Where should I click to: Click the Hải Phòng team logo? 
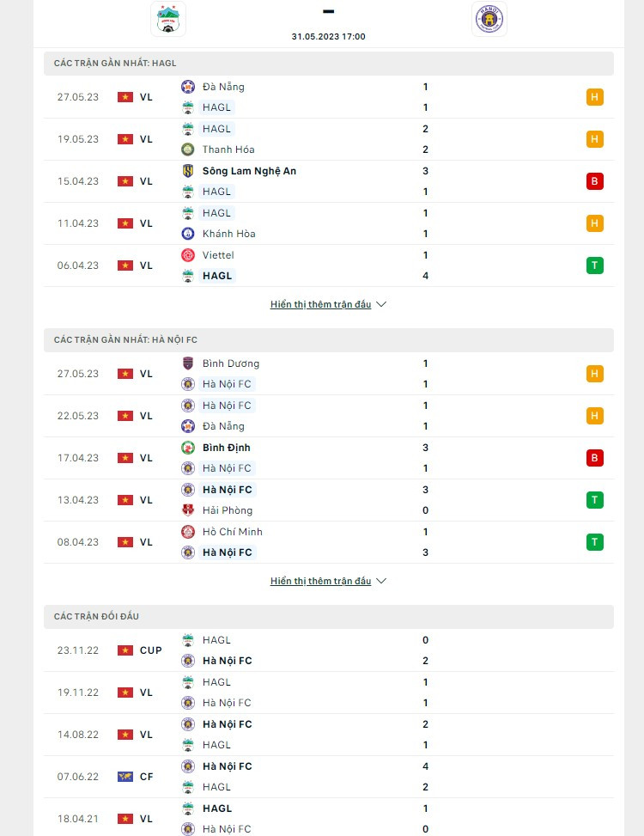[x=188, y=510]
